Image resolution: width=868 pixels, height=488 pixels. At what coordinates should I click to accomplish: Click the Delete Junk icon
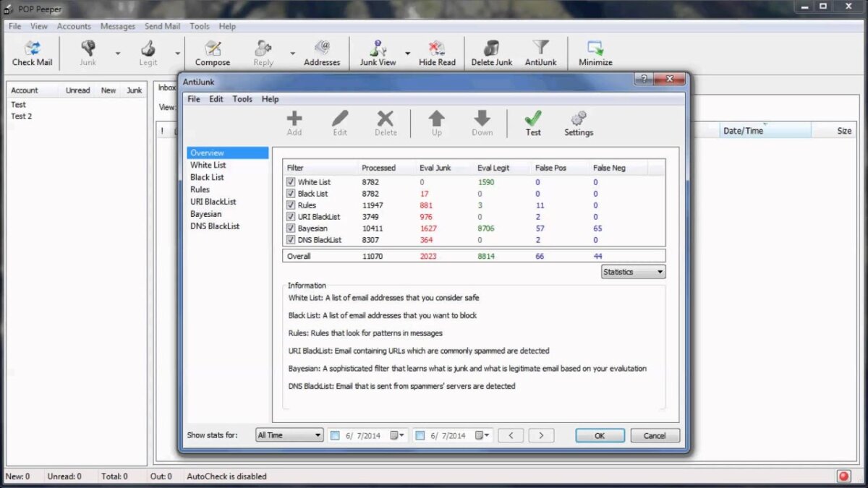click(x=492, y=48)
